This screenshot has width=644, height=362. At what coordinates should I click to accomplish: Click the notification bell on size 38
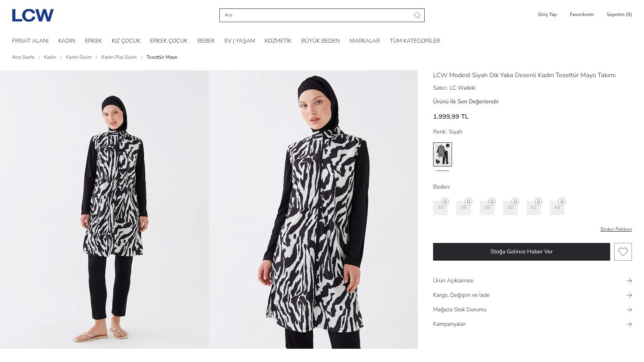pyautogui.click(x=492, y=202)
